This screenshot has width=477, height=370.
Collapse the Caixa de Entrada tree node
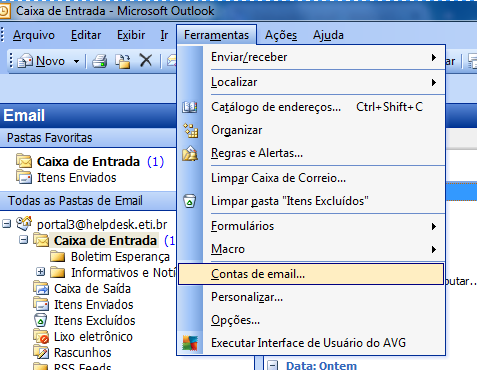pos(23,240)
